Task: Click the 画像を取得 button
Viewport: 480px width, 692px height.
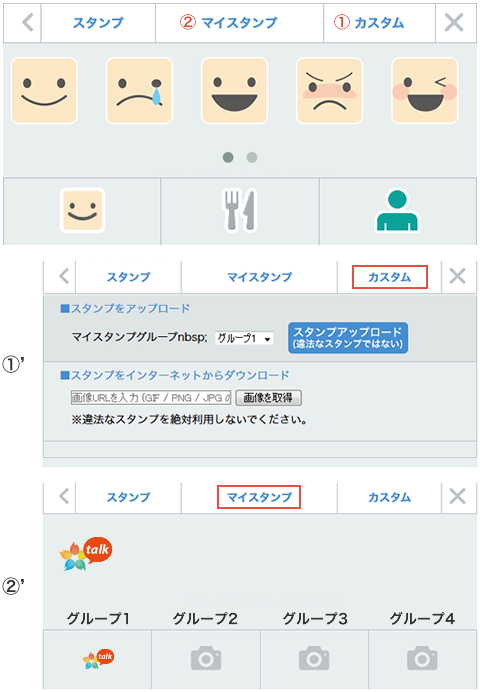Action: [x=268, y=398]
